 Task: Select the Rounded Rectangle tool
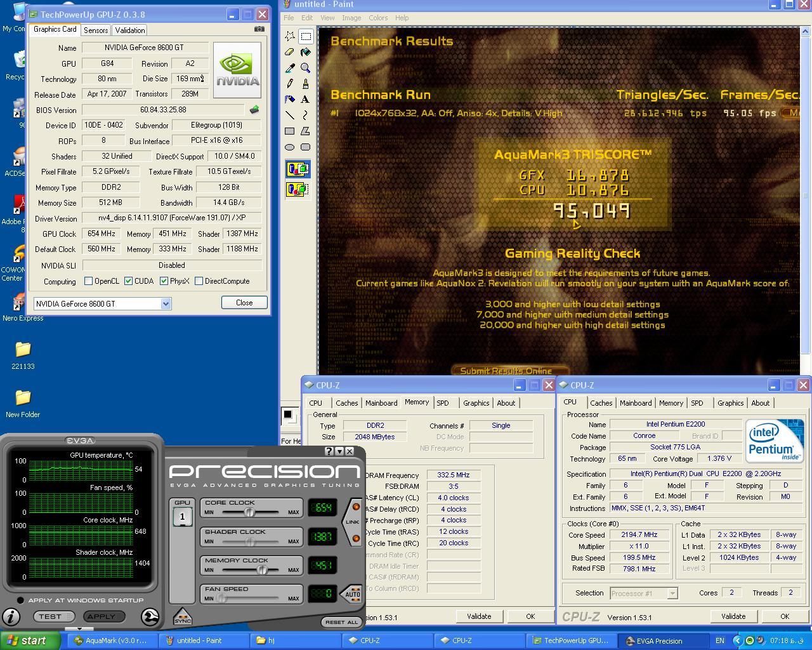306,147
